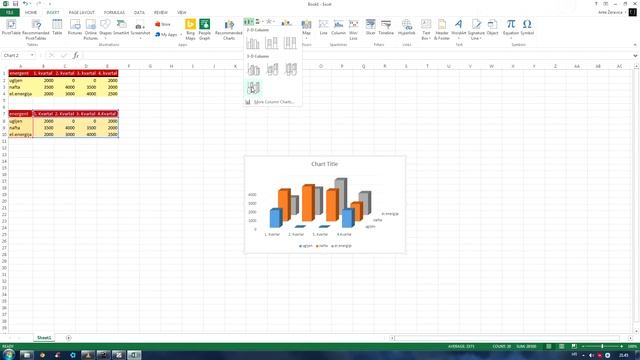Select cell containing 'ugljen' in row 2
Image resolution: width=640 pixels, height=360 pixels.
(x=20, y=80)
